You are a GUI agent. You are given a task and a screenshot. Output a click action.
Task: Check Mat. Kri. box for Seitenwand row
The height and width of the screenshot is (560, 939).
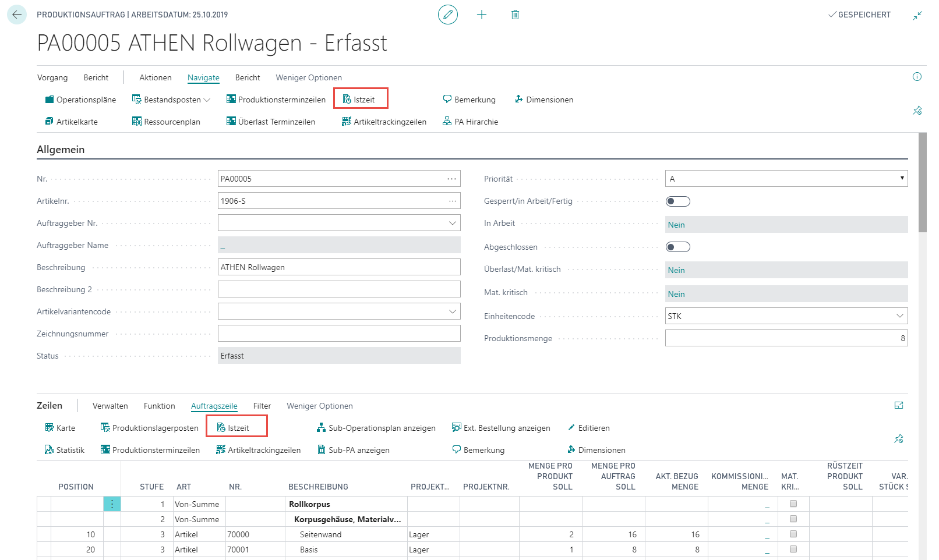(x=793, y=534)
